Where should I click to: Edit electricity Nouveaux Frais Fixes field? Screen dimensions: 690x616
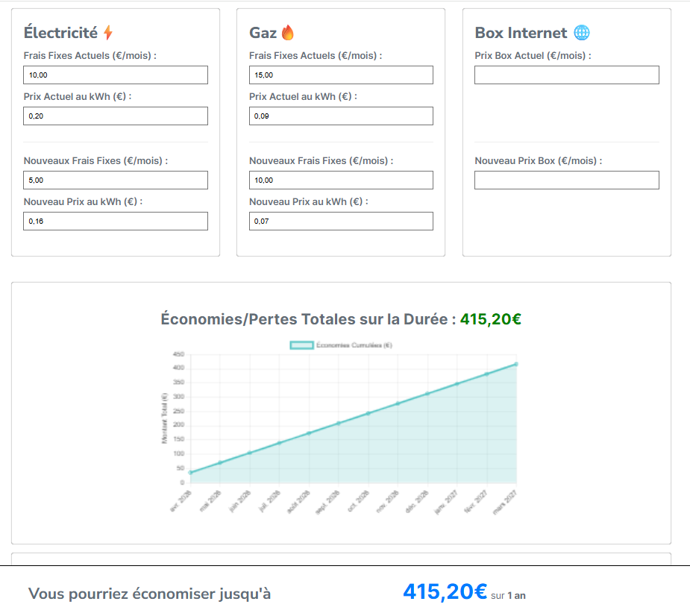click(116, 180)
